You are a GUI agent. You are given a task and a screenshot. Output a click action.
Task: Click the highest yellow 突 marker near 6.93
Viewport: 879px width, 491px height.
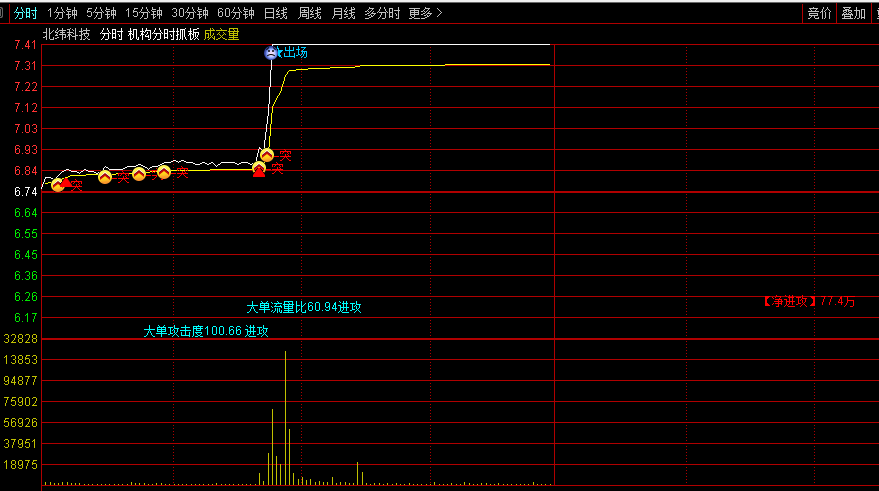click(267, 155)
